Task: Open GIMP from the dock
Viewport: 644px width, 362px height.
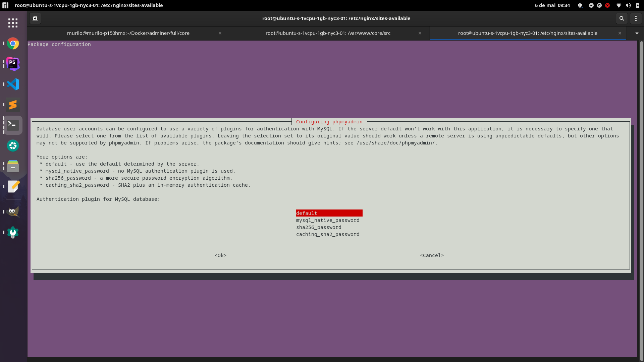Action: (13, 212)
